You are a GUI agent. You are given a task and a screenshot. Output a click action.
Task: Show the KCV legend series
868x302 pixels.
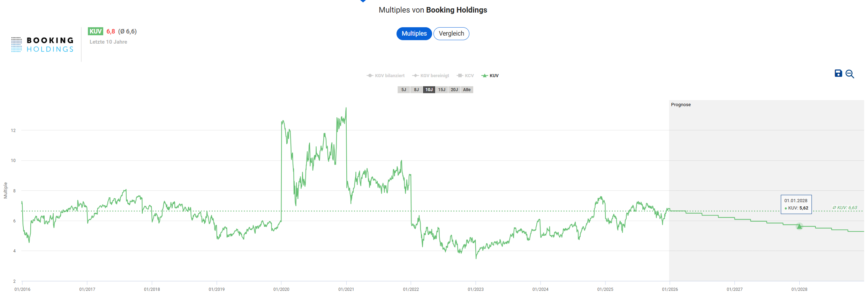465,76
